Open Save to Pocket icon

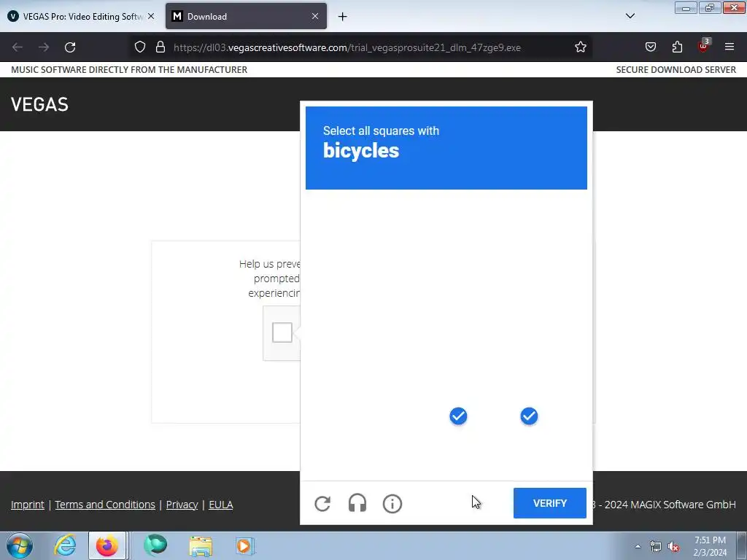point(650,47)
